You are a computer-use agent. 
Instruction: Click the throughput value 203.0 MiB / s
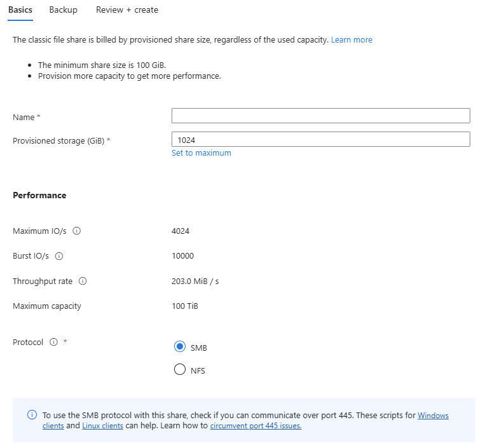(x=195, y=281)
